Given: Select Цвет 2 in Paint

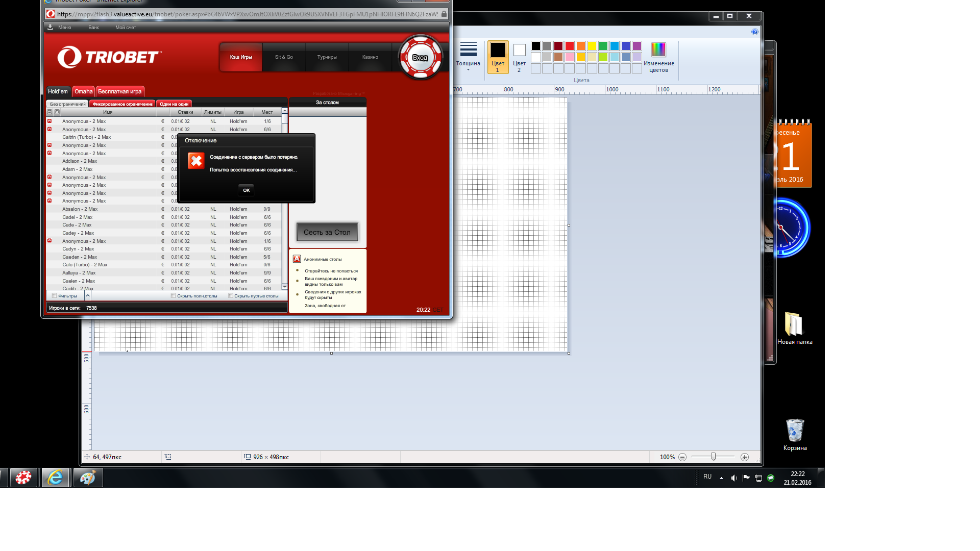Looking at the screenshot, I should [x=519, y=57].
